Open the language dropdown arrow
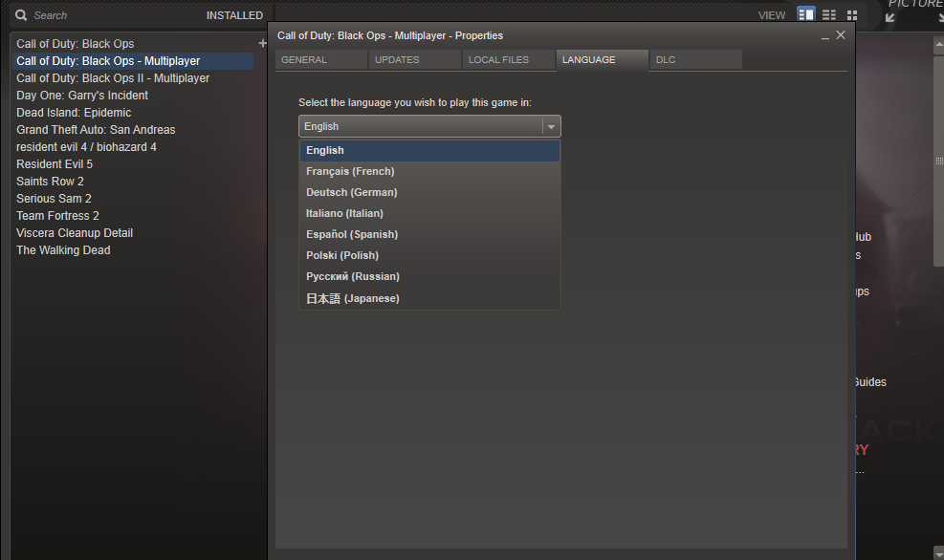944x560 pixels. (x=551, y=127)
